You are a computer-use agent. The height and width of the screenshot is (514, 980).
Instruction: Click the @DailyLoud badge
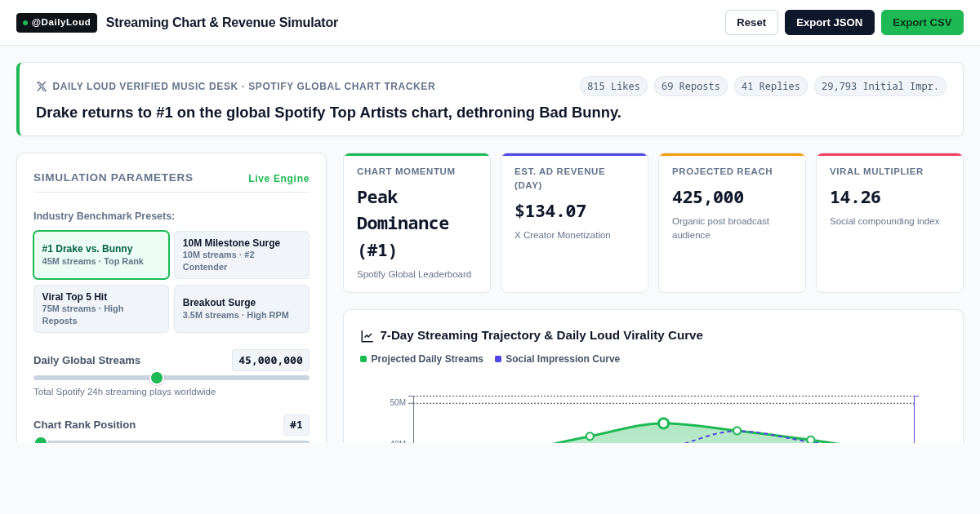point(56,23)
